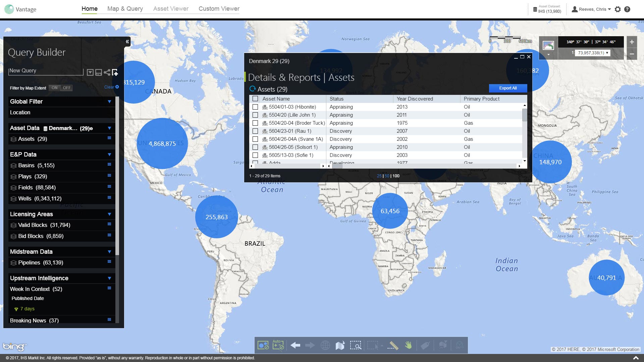
Task: Clear the query with Clear link
Action: pyautogui.click(x=111, y=87)
